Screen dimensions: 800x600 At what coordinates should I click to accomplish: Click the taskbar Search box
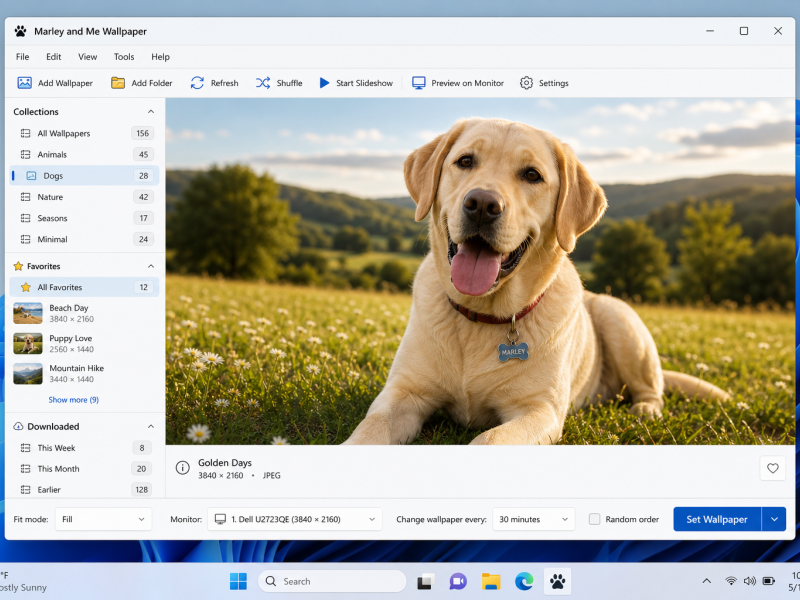(332, 581)
